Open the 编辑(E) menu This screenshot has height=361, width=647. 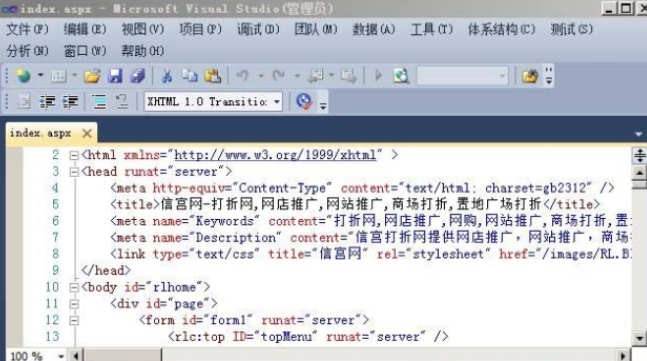tap(85, 29)
